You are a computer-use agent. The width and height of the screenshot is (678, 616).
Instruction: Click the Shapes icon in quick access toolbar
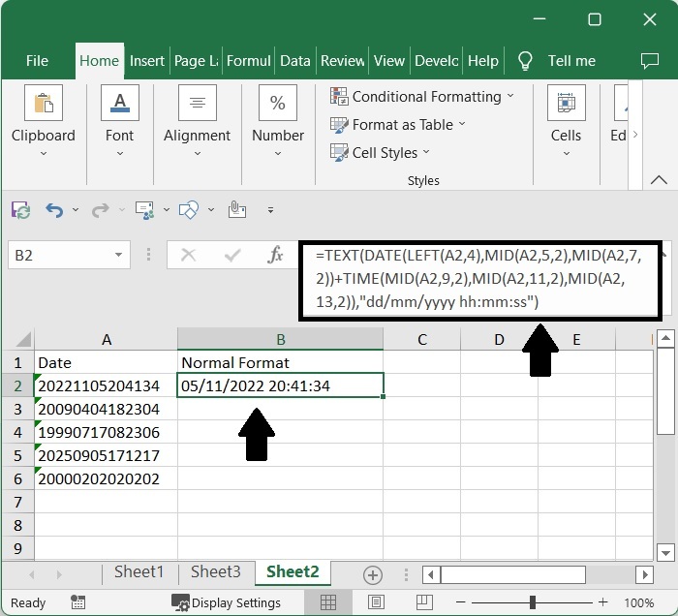pos(190,209)
